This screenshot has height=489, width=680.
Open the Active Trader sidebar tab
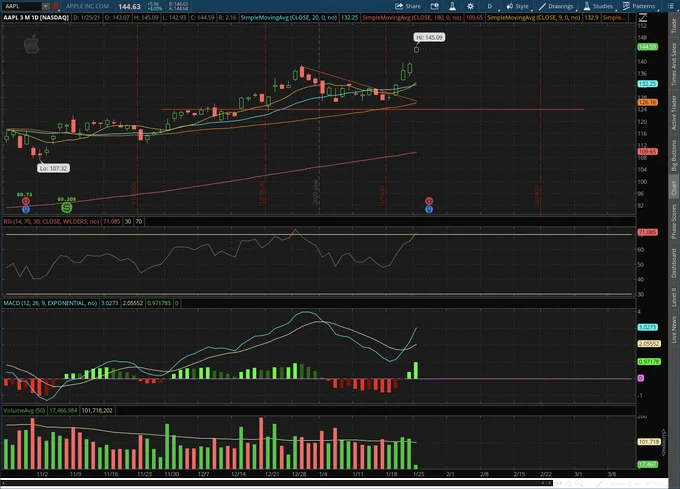[x=673, y=113]
